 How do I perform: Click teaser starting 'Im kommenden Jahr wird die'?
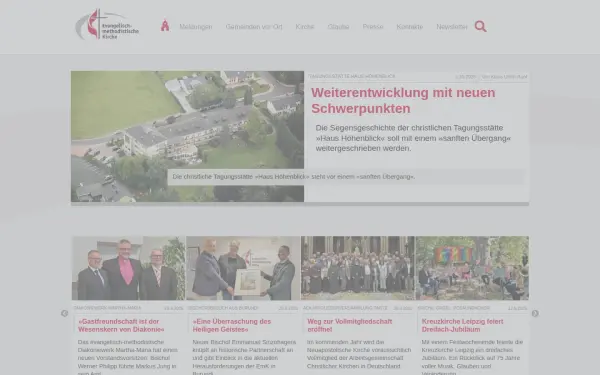359,354
